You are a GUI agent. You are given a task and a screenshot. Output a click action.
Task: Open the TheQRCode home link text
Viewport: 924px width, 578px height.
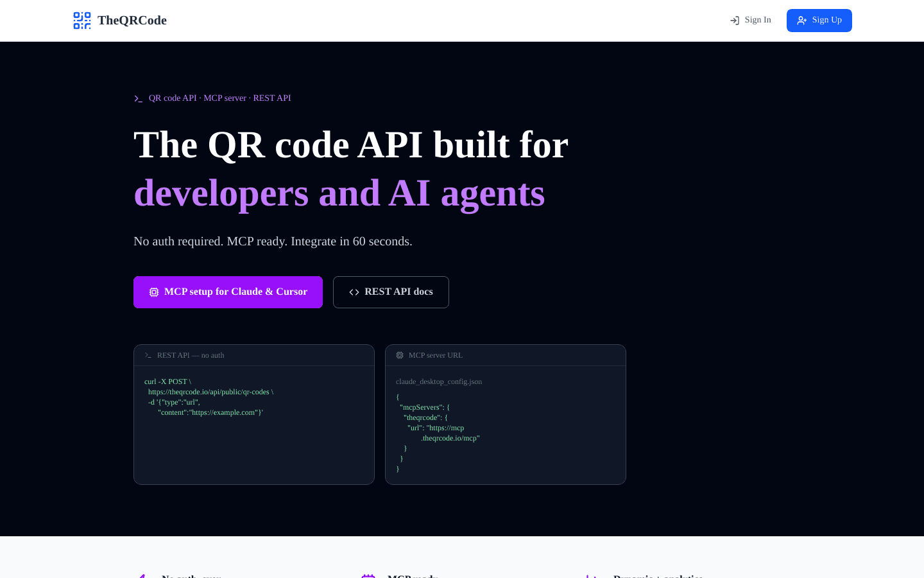pos(132,21)
